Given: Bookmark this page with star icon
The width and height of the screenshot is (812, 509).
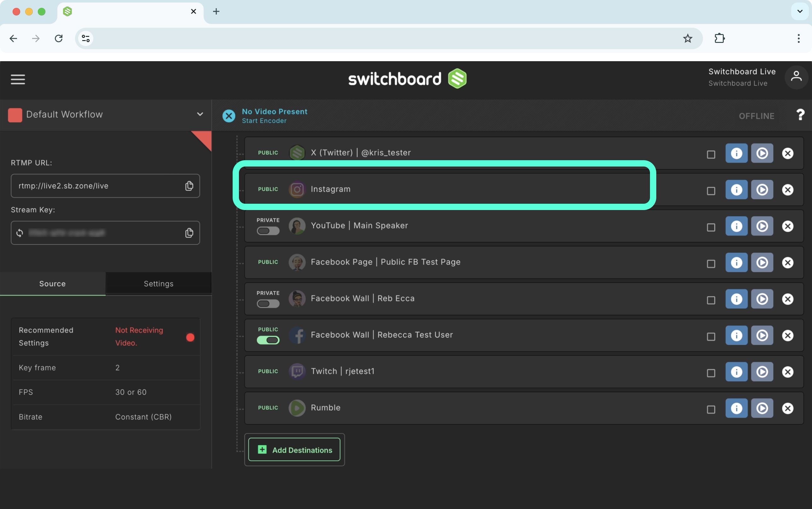Looking at the screenshot, I should coord(687,38).
